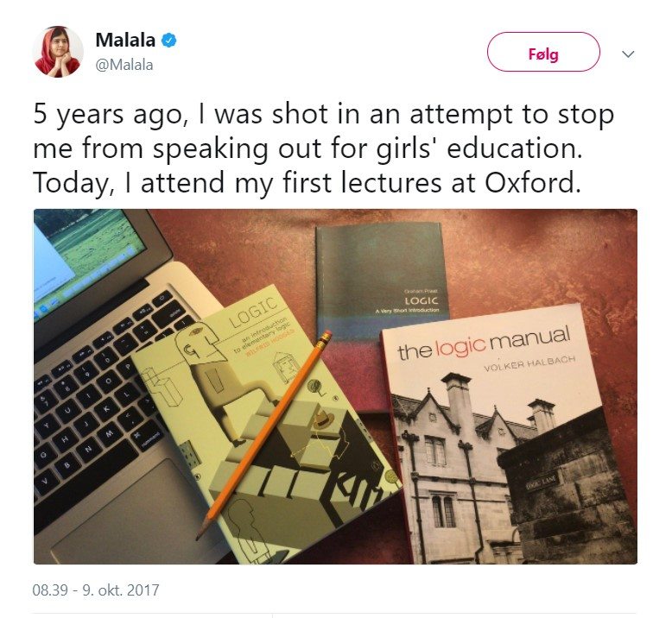Click the blue verified badge

point(170,41)
